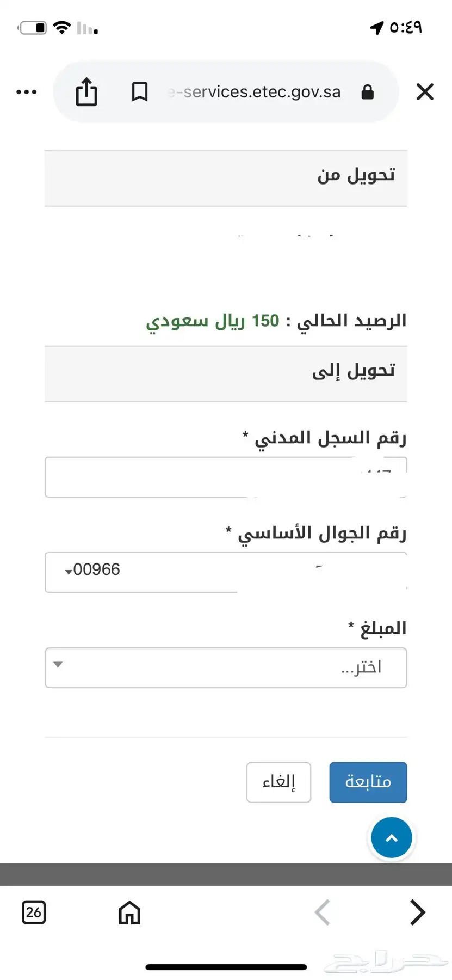Select the تحويل إلى section header

pos(226,373)
